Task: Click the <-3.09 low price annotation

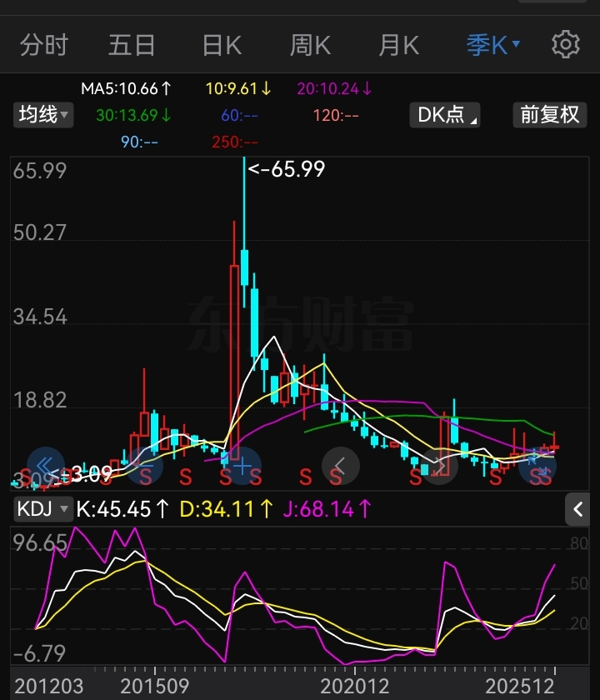Action: (80, 473)
